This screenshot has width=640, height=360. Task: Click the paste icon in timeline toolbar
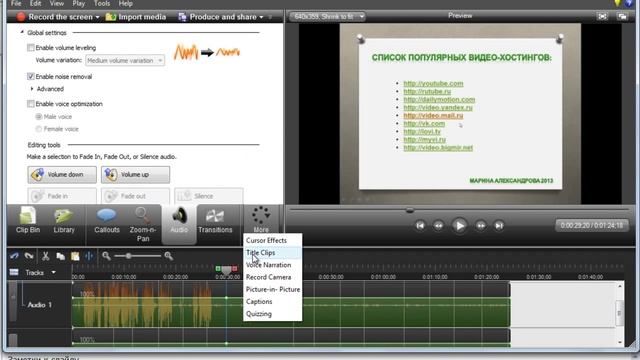pyautogui.click(x=75, y=256)
